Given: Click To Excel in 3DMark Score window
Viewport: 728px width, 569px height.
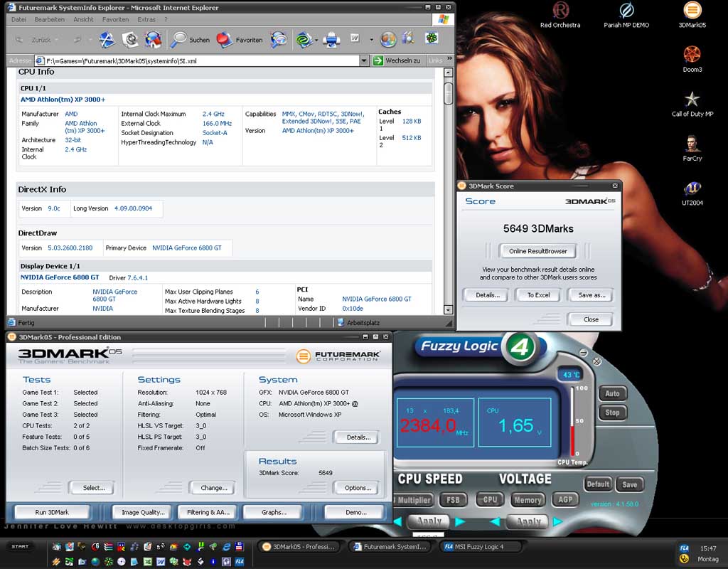Looking at the screenshot, I should (x=538, y=295).
